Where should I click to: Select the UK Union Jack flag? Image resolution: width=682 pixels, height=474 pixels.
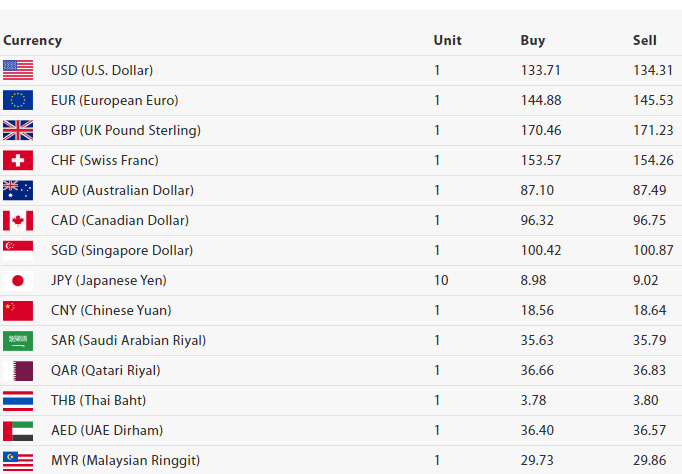click(x=18, y=130)
